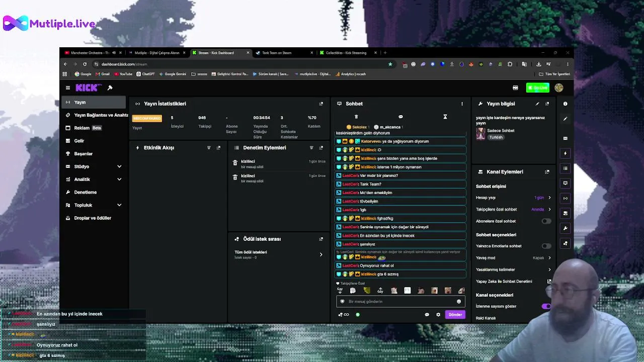The image size is (644, 362).
Task: Open the profile avatar in the Kick header
Action: (558, 88)
